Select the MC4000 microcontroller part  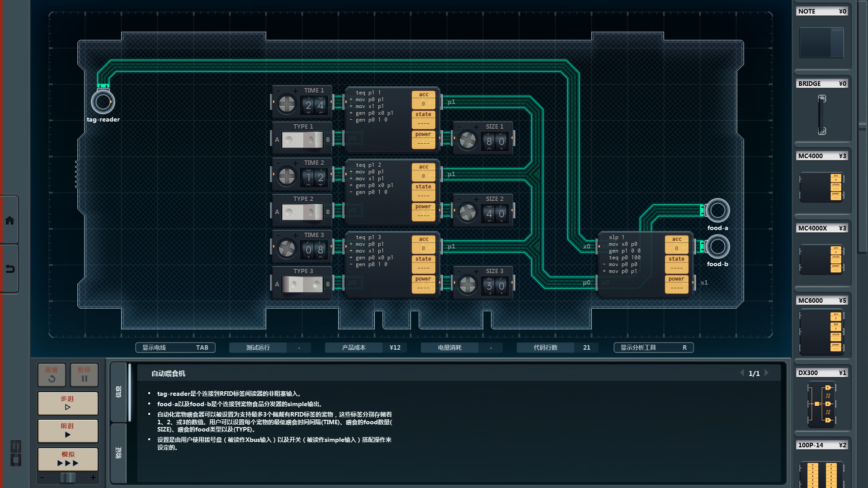(x=821, y=187)
